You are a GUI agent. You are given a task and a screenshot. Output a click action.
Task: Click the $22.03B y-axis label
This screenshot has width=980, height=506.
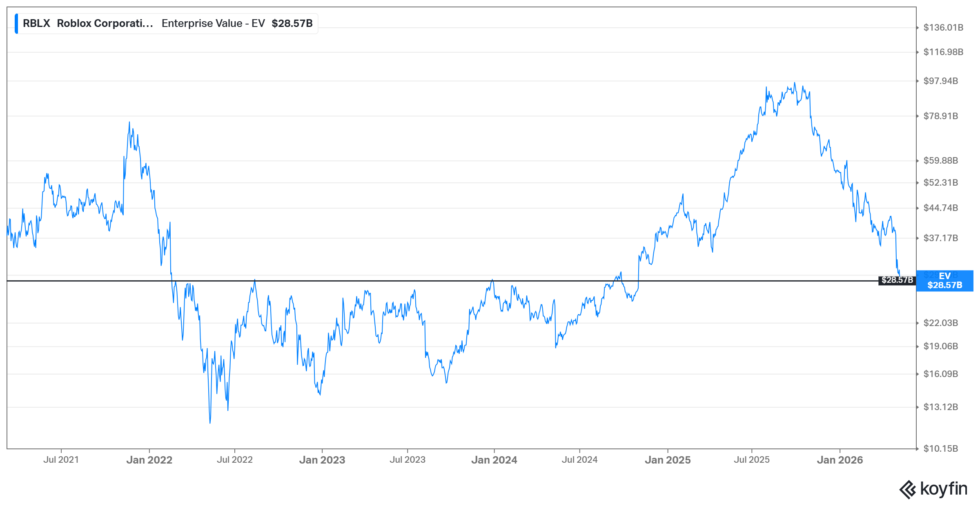941,323
